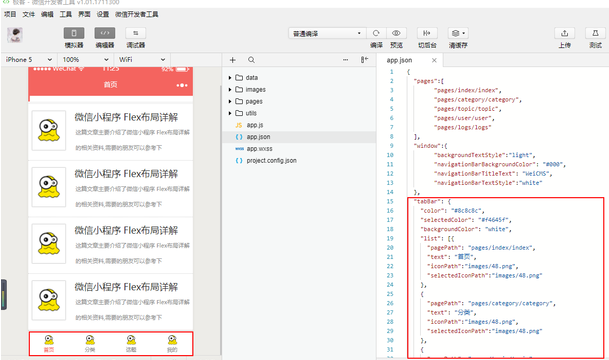Open the iPhone 5 device dropdown
This screenshot has width=609, height=360.
[29, 59]
